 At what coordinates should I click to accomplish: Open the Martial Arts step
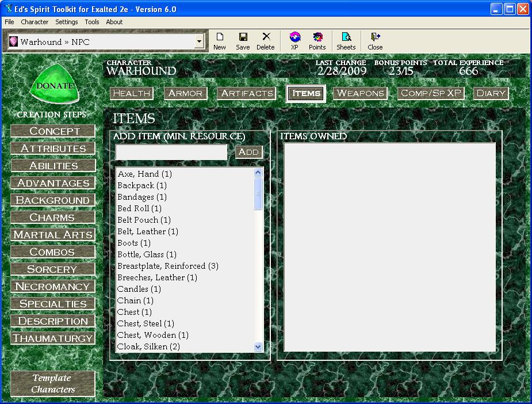(x=53, y=234)
